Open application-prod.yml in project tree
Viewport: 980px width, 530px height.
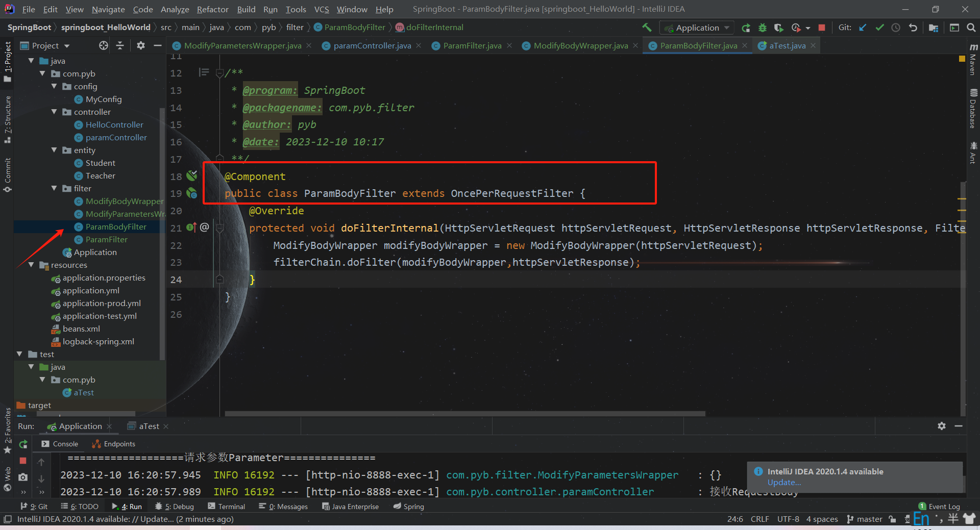(x=102, y=303)
